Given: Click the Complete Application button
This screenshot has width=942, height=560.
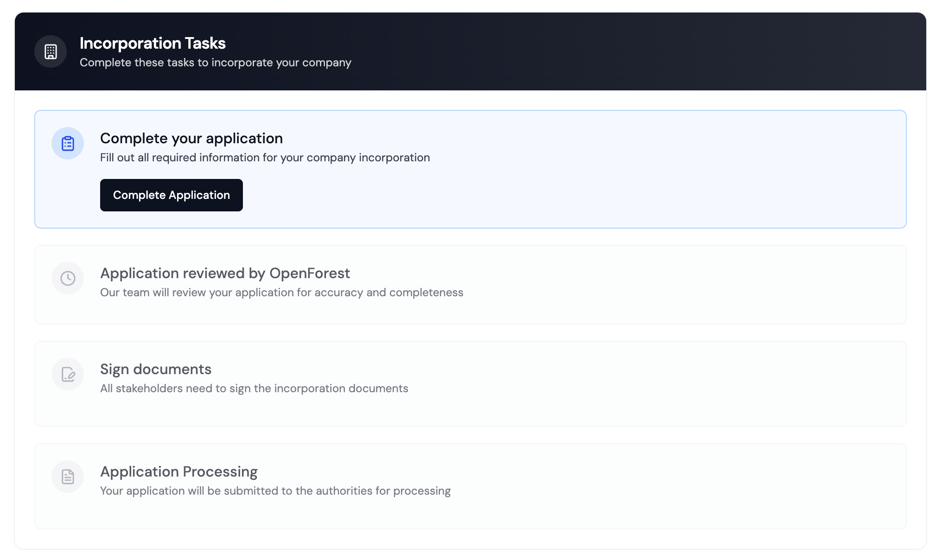Looking at the screenshot, I should [172, 195].
